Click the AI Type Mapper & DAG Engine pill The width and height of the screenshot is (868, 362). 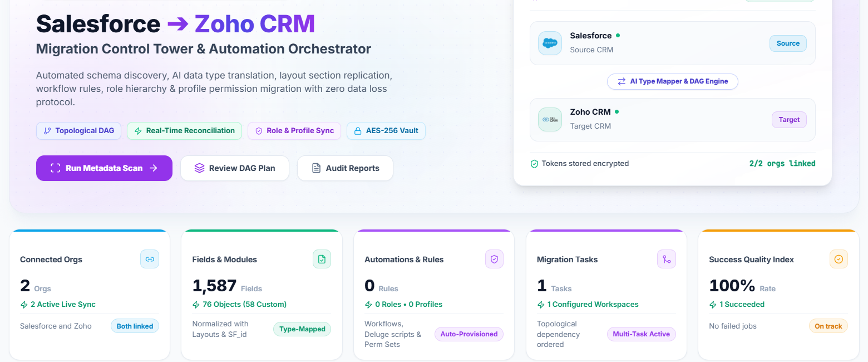click(672, 81)
